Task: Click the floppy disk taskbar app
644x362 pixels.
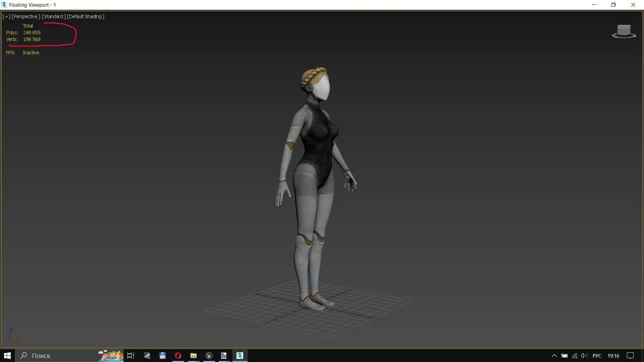Action: click(163, 356)
